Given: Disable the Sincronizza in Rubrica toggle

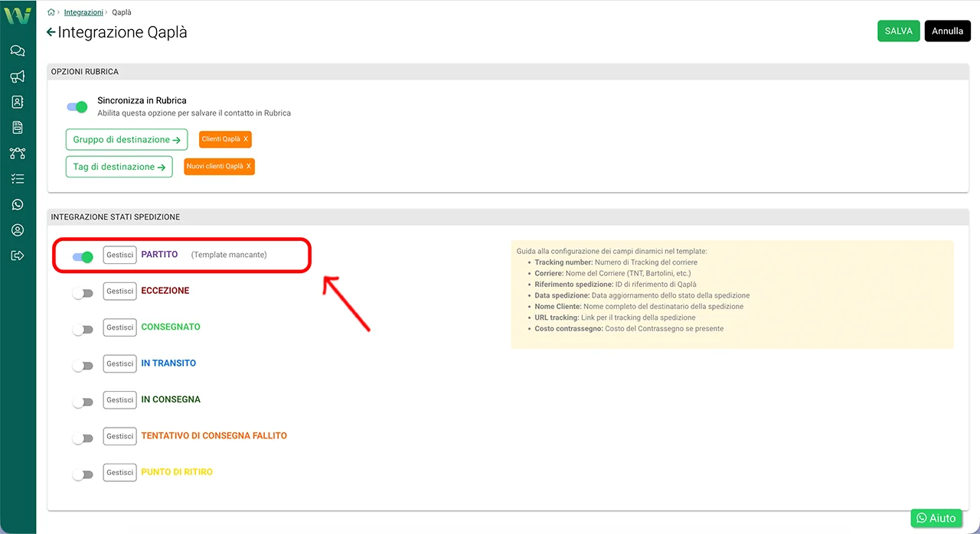Looking at the screenshot, I should (x=77, y=107).
